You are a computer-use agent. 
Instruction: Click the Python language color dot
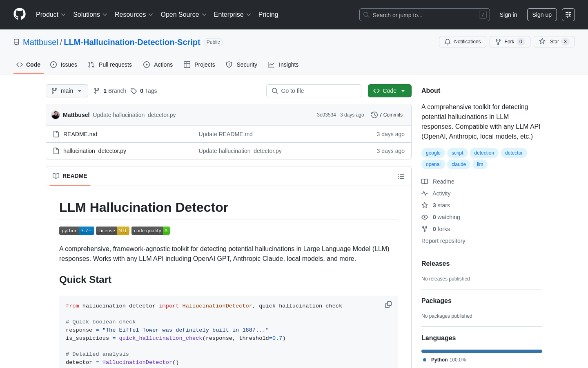(x=425, y=360)
